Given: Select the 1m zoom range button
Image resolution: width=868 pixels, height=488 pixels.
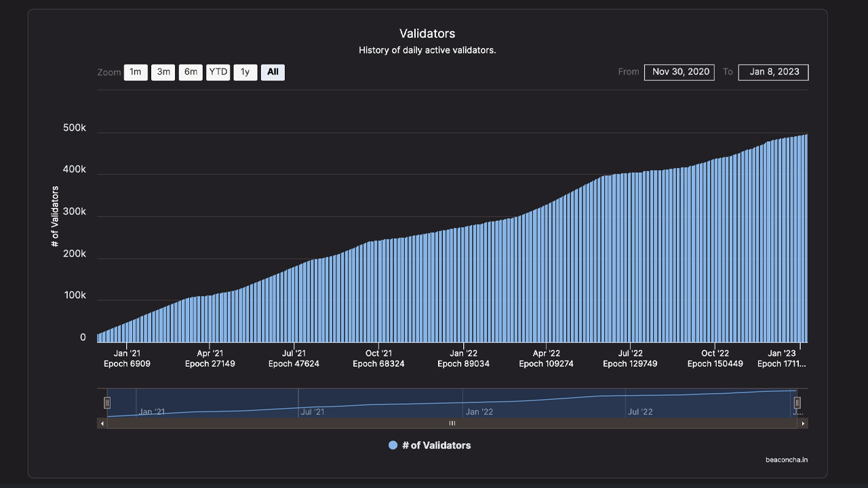Looking at the screenshot, I should point(136,72).
